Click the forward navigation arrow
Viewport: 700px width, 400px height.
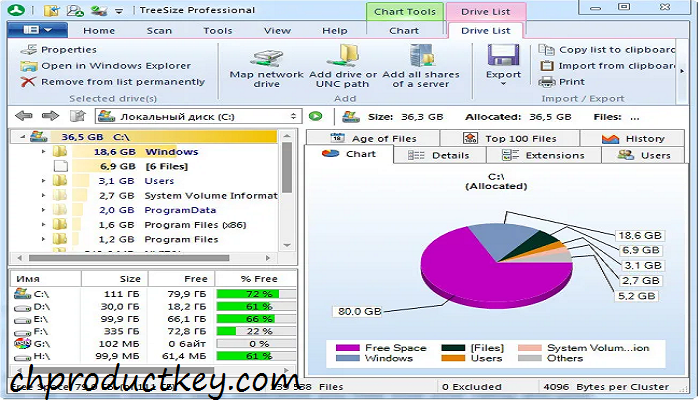pos(50,116)
